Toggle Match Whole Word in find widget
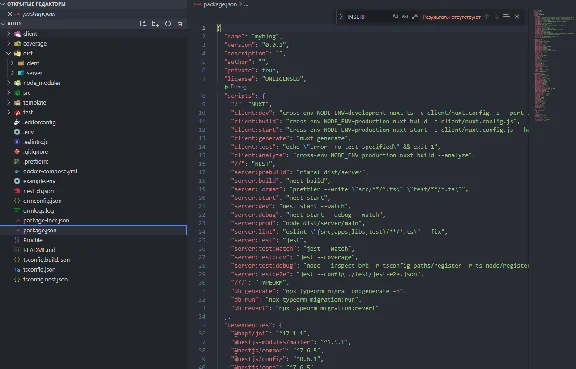The height and width of the screenshot is (369, 576). click(405, 17)
